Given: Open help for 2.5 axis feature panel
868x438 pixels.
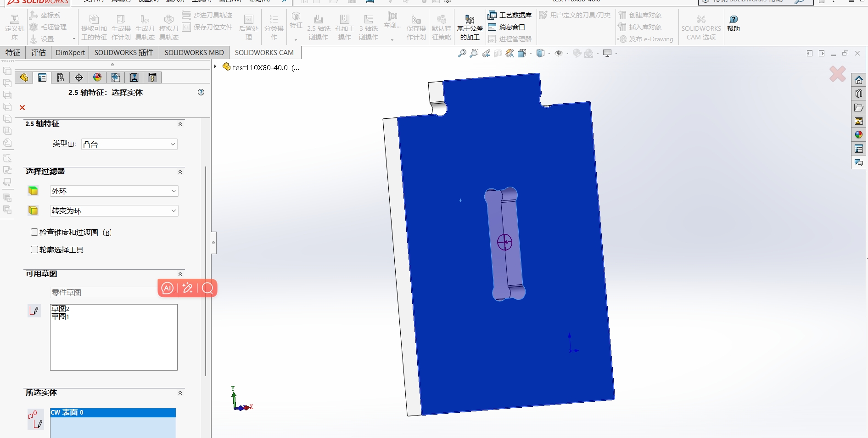Looking at the screenshot, I should point(201,92).
